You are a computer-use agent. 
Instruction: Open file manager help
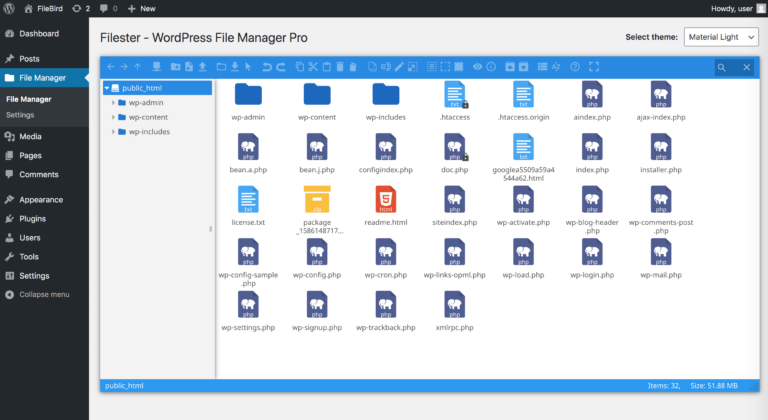[x=575, y=67]
